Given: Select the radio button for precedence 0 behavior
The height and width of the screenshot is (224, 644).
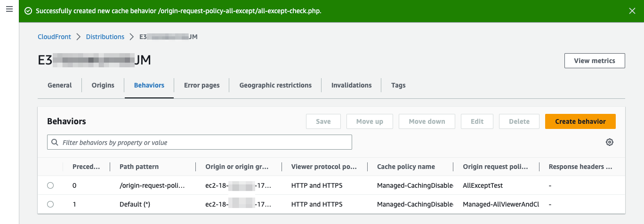Looking at the screenshot, I should [50, 185].
